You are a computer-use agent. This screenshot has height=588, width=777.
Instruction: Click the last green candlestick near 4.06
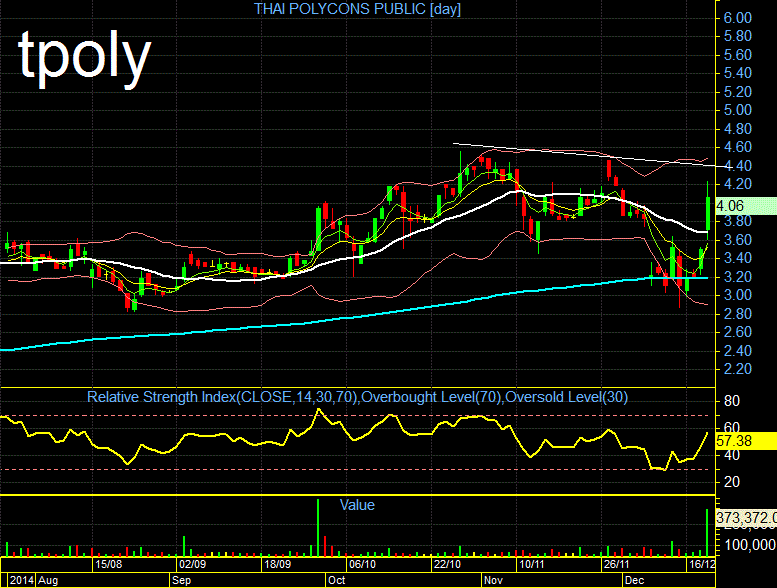tap(708, 213)
